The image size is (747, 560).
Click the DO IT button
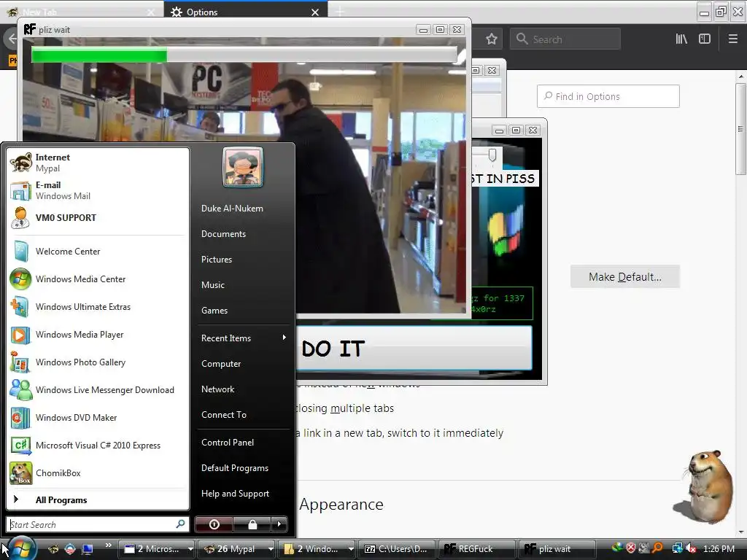[414, 348]
